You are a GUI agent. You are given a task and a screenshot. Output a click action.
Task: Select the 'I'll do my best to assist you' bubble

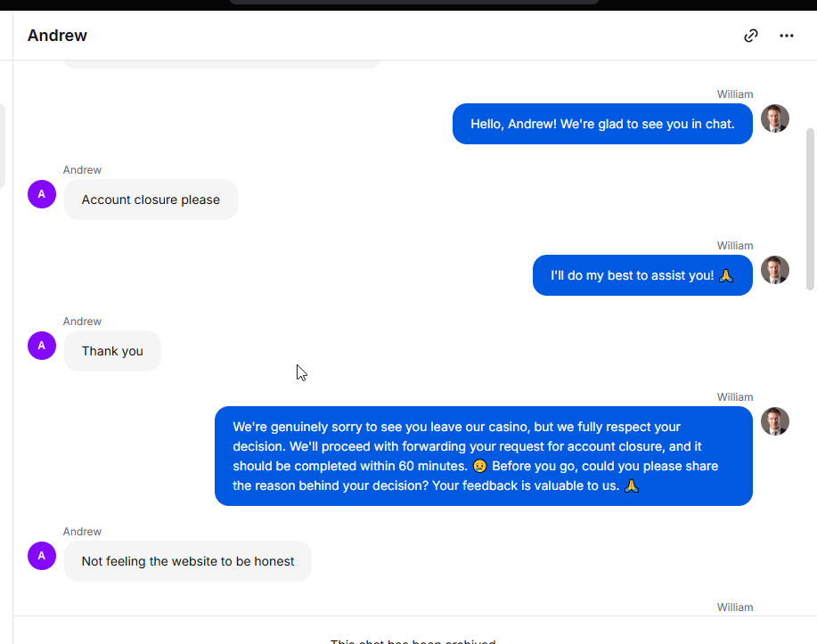point(642,275)
